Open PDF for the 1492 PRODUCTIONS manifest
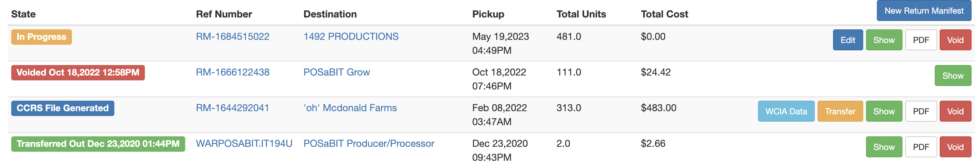The height and width of the screenshot is (165, 980). pyautogui.click(x=921, y=40)
